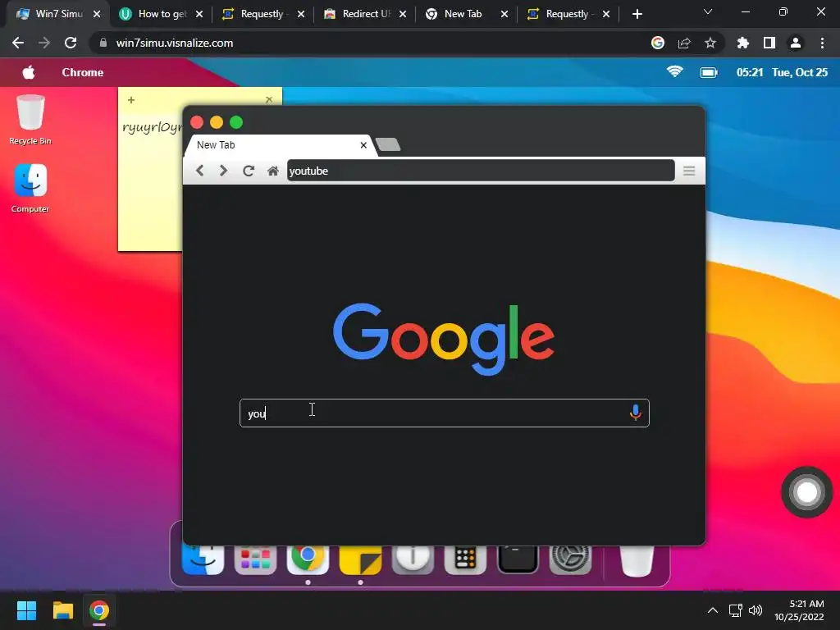
Task: Open Terminal from the dock
Action: point(518,559)
